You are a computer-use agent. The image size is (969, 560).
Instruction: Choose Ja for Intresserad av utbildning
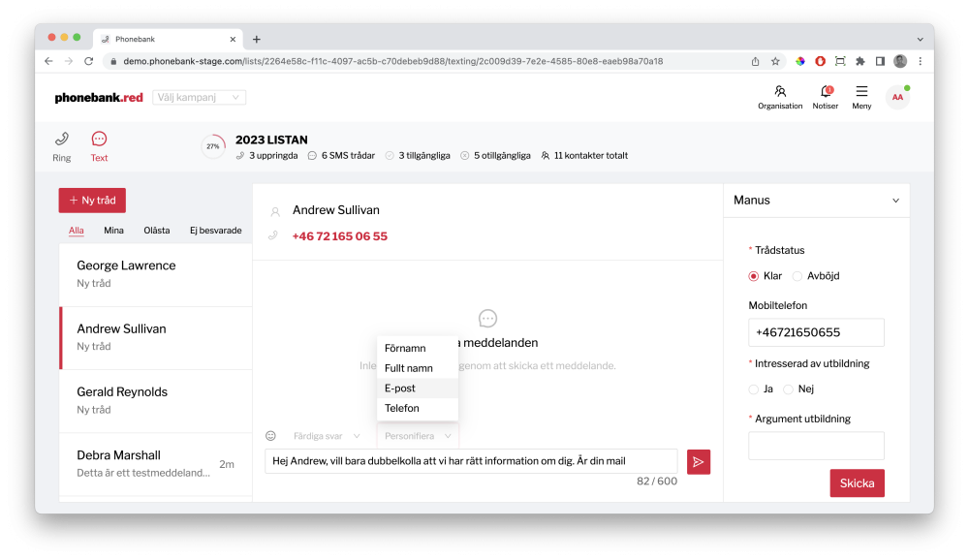tap(754, 389)
